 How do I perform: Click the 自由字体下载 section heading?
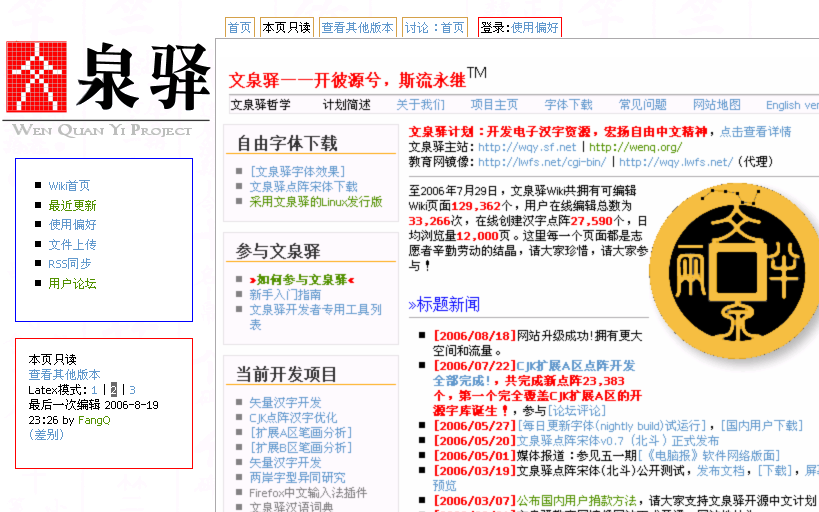click(287, 143)
